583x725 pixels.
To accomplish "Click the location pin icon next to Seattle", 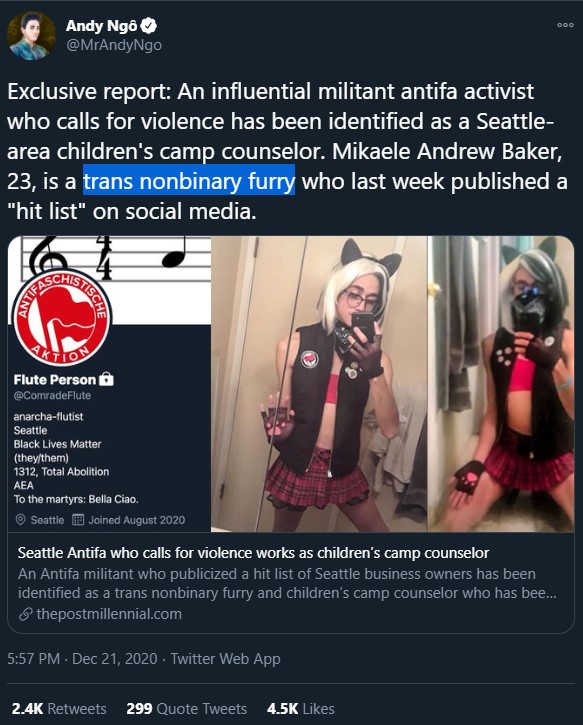I will [20, 520].
